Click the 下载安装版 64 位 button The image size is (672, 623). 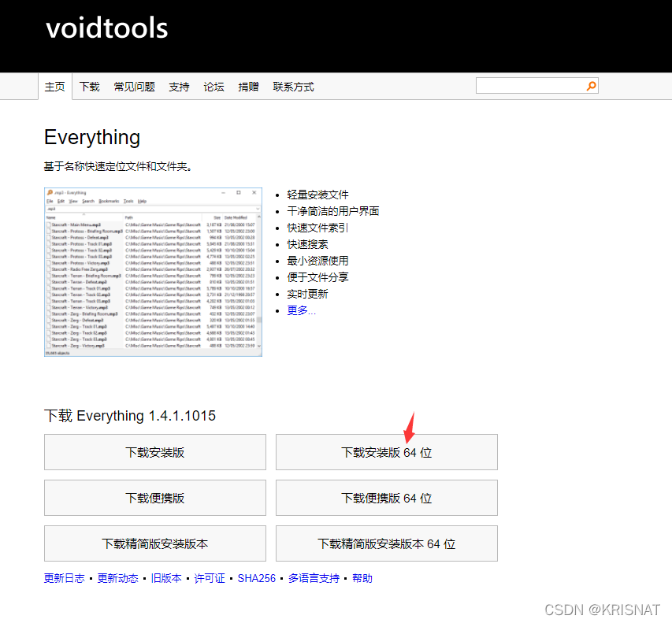(387, 452)
